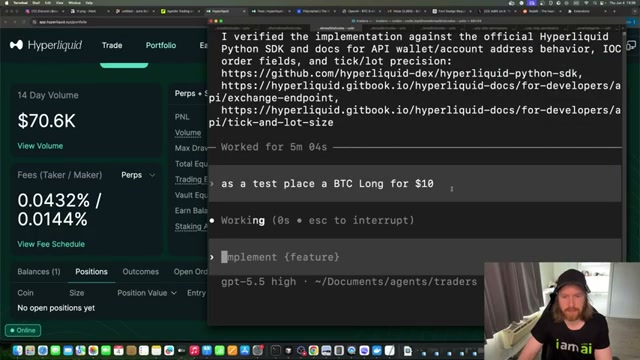Open the Edit menu
The width and height of the screenshot is (640, 360).
click(48, 3)
